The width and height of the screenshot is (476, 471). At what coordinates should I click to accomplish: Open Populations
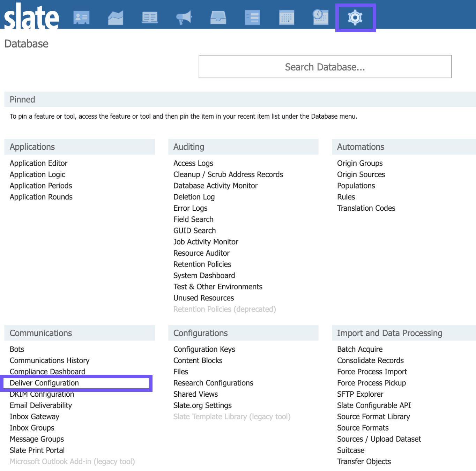click(x=356, y=186)
